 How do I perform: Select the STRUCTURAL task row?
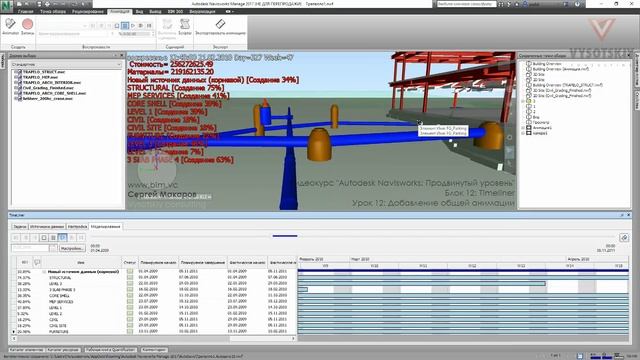tap(154, 277)
